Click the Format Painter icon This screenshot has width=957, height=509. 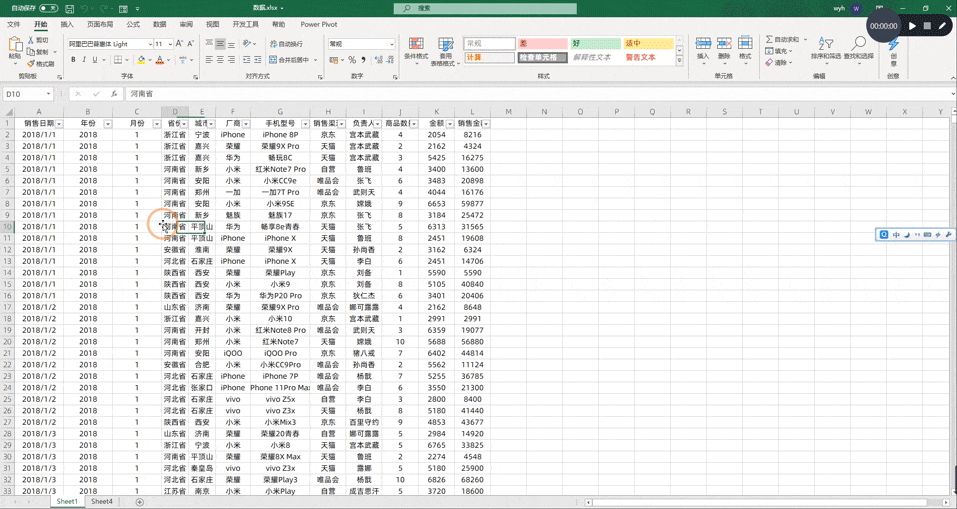(x=31, y=63)
